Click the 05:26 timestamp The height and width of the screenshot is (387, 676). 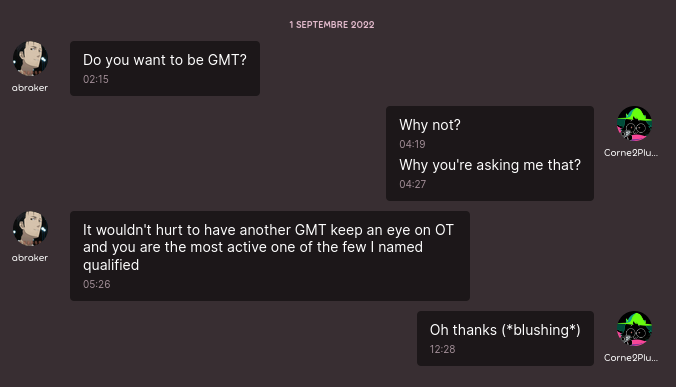click(97, 284)
